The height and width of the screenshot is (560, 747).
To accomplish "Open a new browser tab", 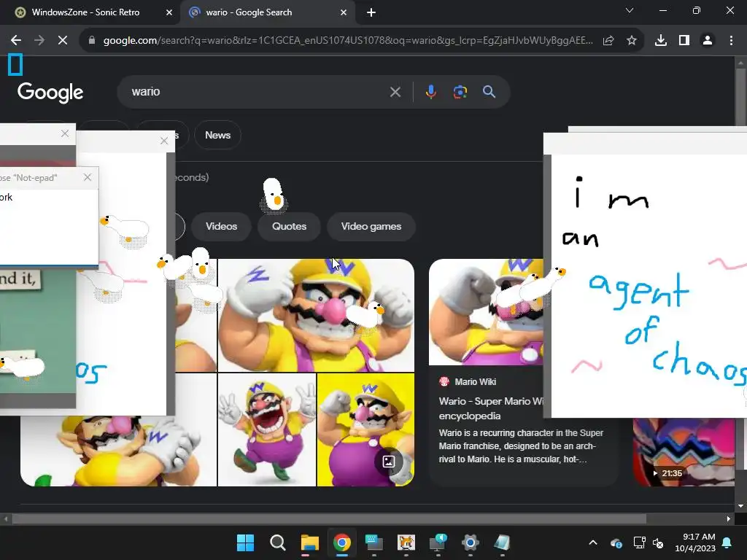I will [x=371, y=13].
